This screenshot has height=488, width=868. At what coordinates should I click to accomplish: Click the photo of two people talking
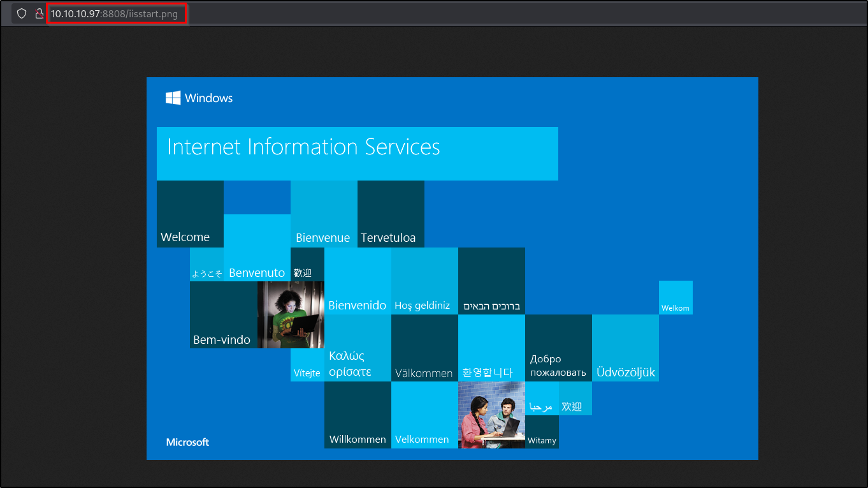(491, 415)
